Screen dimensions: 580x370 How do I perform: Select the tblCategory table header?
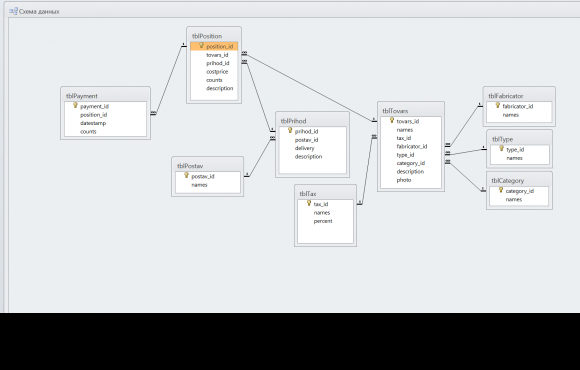(519, 181)
